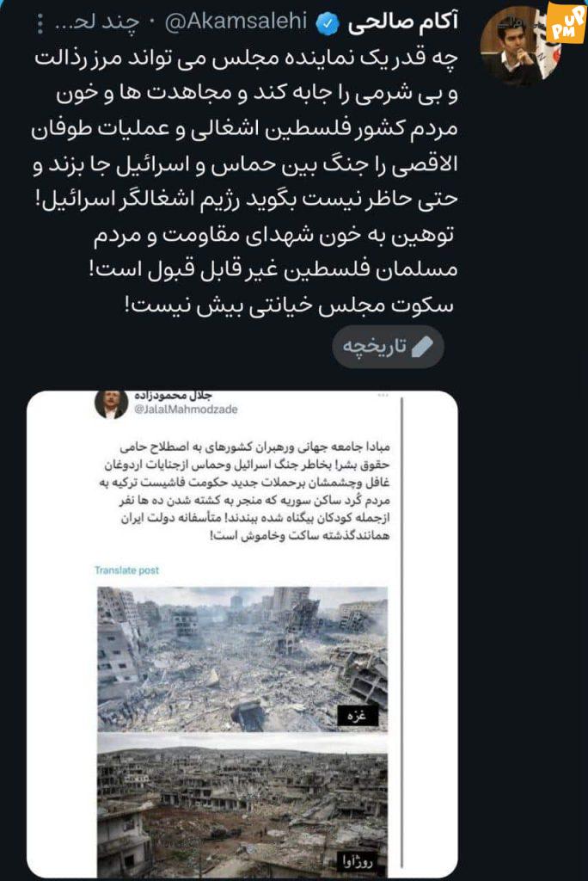Click the غزه label on photo
The width and height of the screenshot is (588, 881).
(358, 716)
